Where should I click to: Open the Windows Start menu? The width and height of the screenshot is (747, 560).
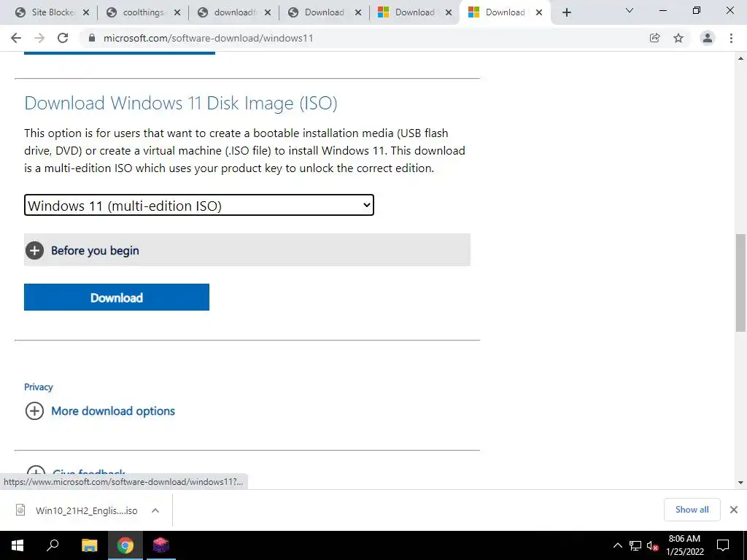click(18, 545)
